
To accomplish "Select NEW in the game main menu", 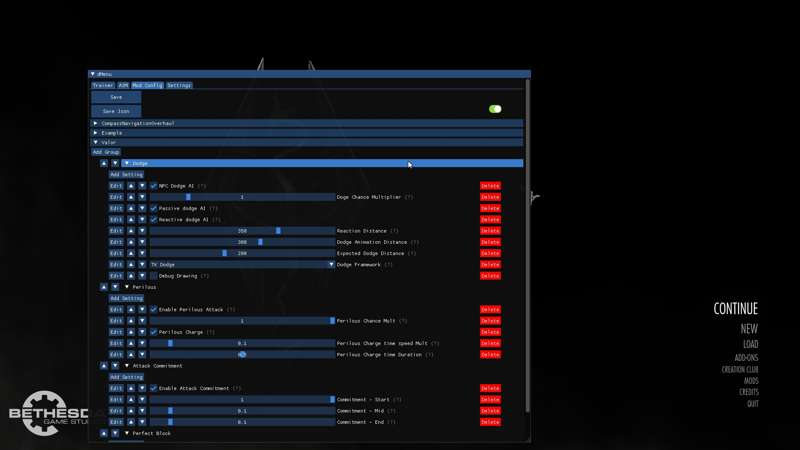I will 749,329.
